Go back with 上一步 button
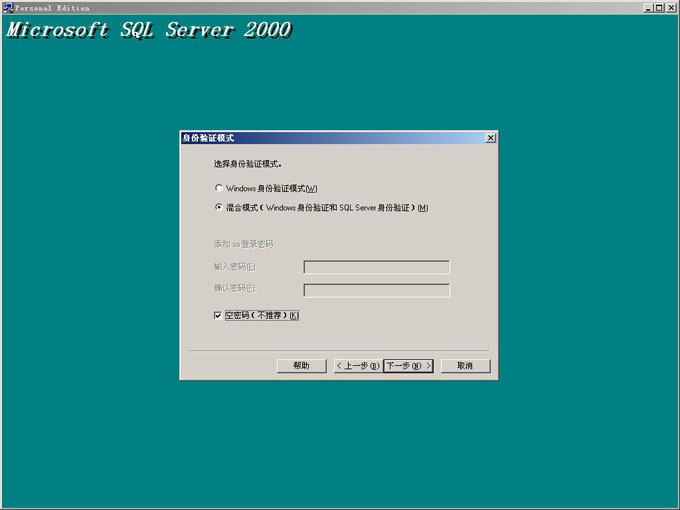This screenshot has height=510, width=680. tap(358, 366)
